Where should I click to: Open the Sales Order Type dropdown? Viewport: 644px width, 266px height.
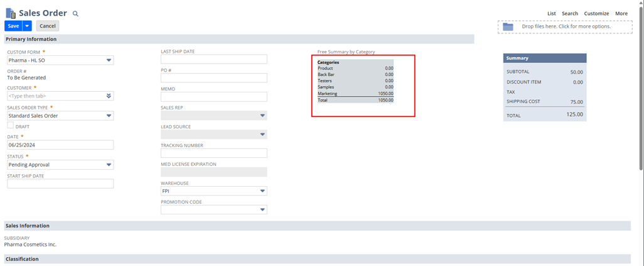pyautogui.click(x=109, y=116)
